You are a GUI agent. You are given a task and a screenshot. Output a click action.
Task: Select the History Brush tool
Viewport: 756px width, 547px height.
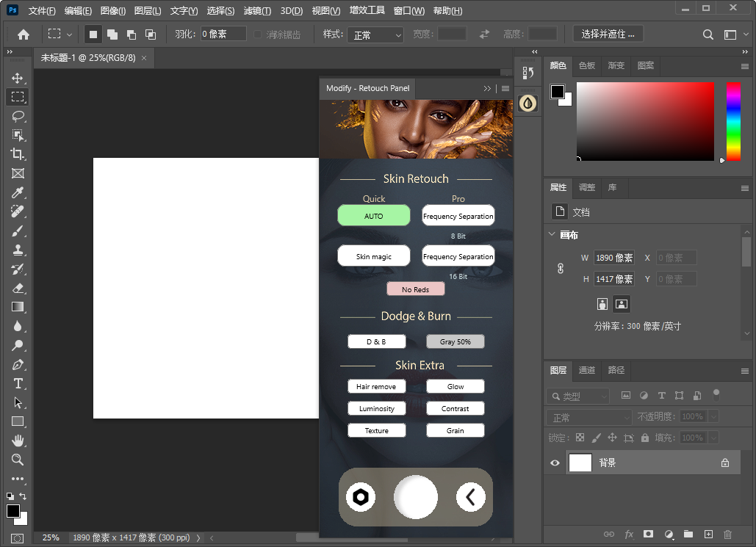click(18, 269)
